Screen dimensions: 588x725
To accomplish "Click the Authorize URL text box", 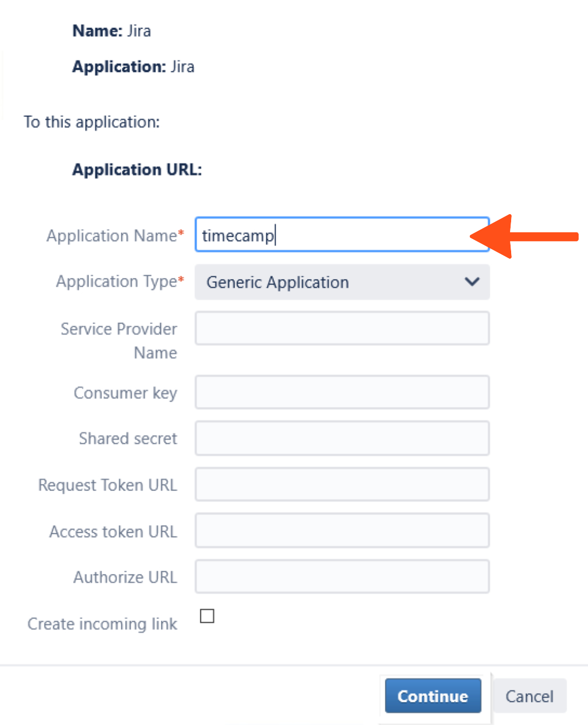I will (341, 577).
